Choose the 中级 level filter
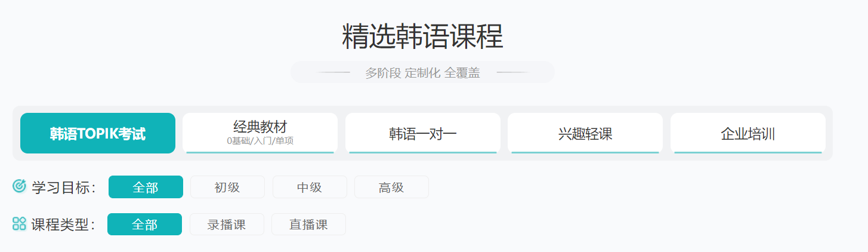868x252 pixels. point(310,187)
